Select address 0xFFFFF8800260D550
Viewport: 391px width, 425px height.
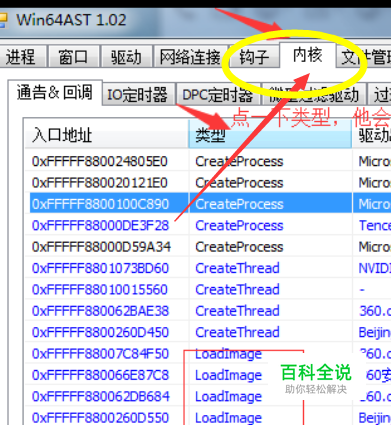100,417
